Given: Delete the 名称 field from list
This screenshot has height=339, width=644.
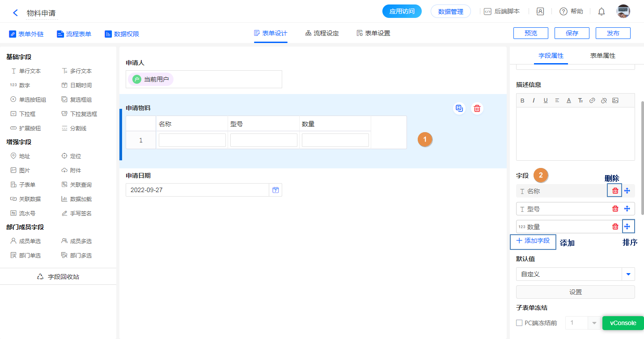Looking at the screenshot, I should [615, 191].
